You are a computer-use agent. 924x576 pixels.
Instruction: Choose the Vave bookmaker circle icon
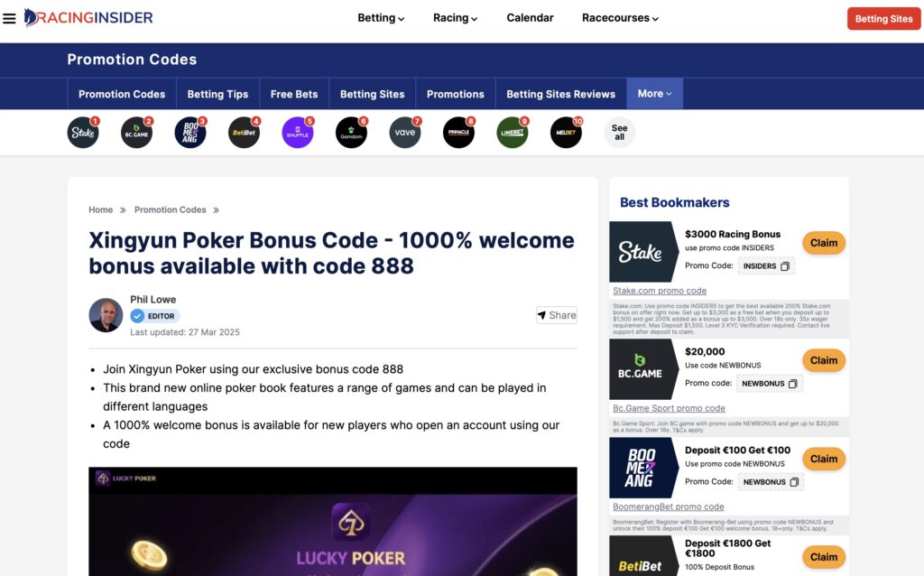tap(405, 133)
